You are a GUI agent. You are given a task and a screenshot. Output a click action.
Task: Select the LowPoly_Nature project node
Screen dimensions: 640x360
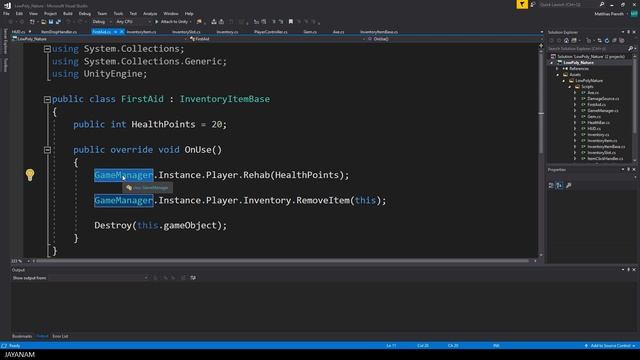(x=578, y=62)
